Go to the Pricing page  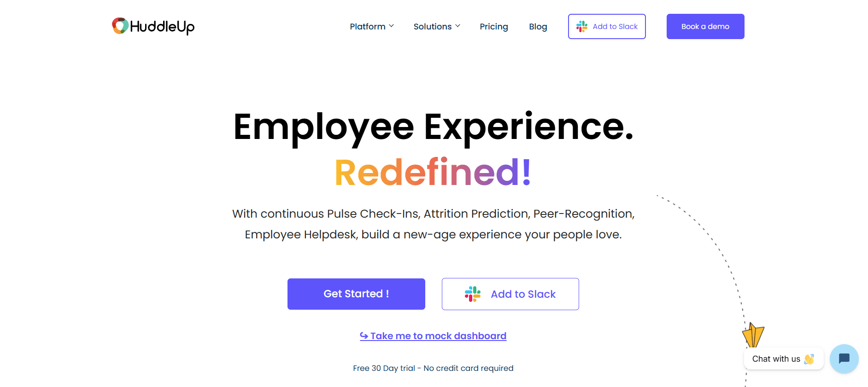point(494,27)
